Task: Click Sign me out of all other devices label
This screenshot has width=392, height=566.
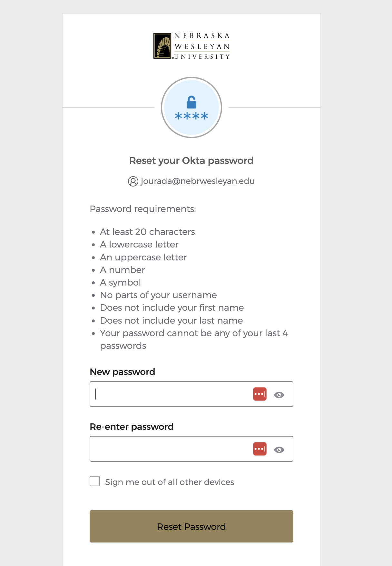Action: 170,482
